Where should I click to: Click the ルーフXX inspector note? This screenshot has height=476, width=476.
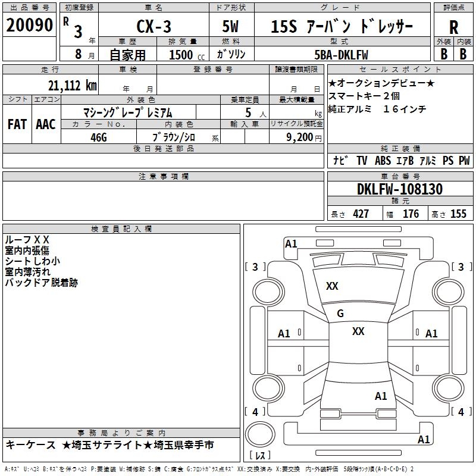pyautogui.click(x=28, y=239)
